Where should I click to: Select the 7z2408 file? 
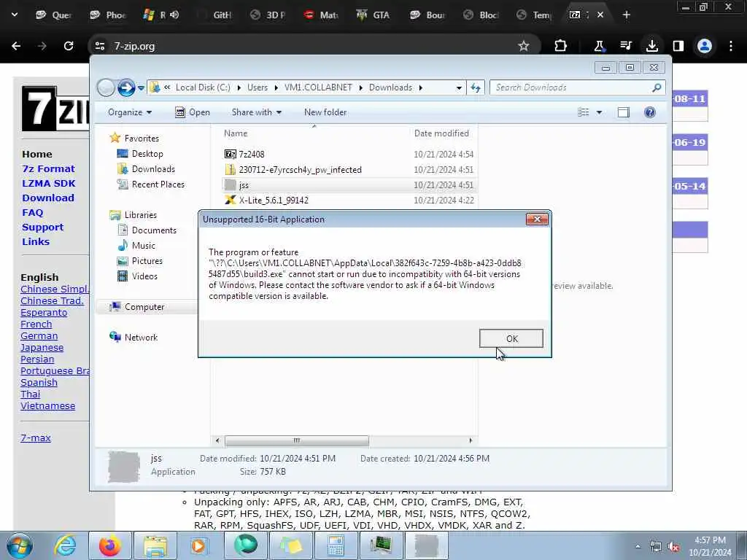349,155
